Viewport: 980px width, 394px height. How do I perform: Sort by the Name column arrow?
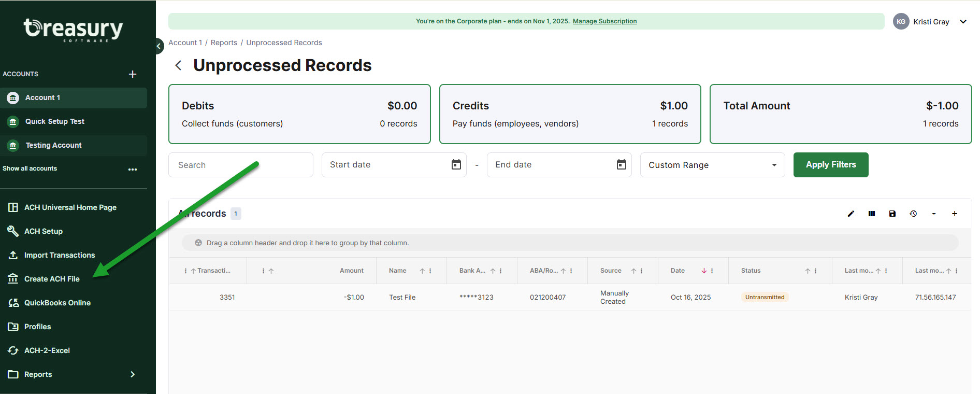[423, 271]
